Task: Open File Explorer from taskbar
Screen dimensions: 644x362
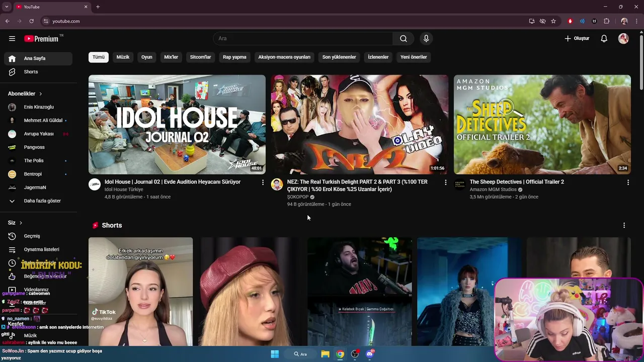Action: tap(325, 354)
